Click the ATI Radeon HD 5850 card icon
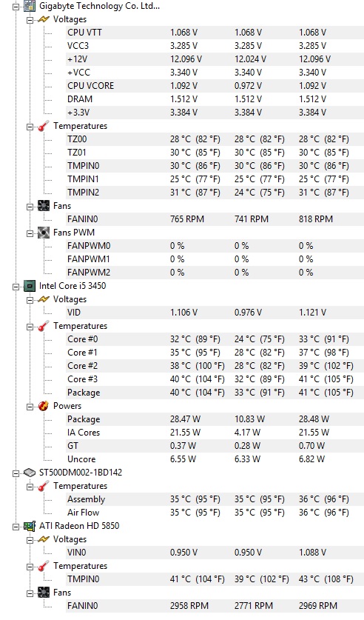364x620 pixels. point(29,526)
